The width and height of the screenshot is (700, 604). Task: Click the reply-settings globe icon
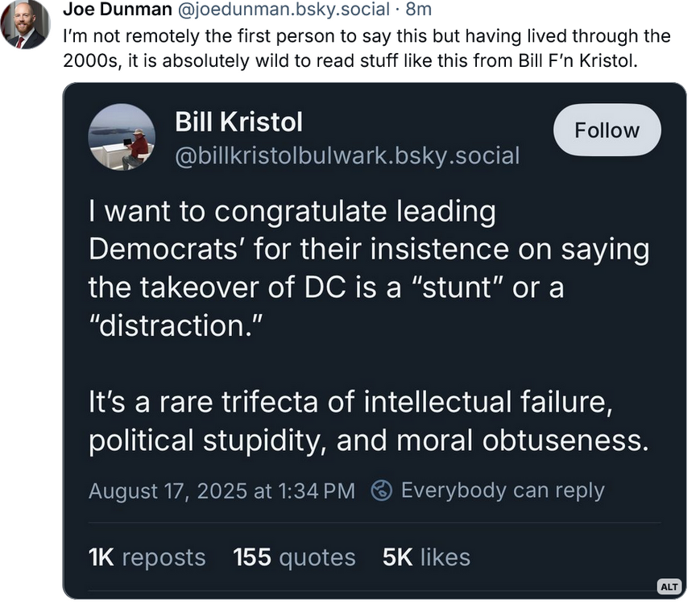[383, 490]
